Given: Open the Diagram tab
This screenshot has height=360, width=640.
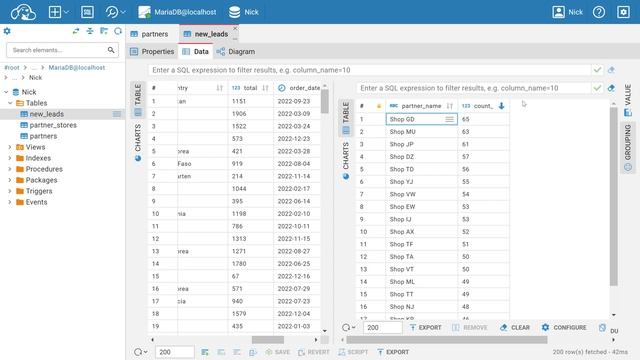Looking at the screenshot, I should tap(236, 51).
